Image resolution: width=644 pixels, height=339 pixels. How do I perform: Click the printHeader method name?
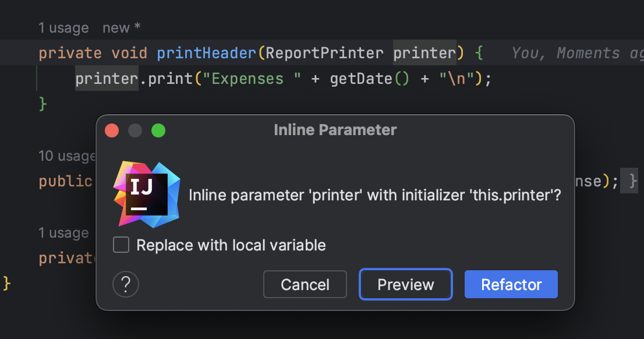click(x=207, y=53)
